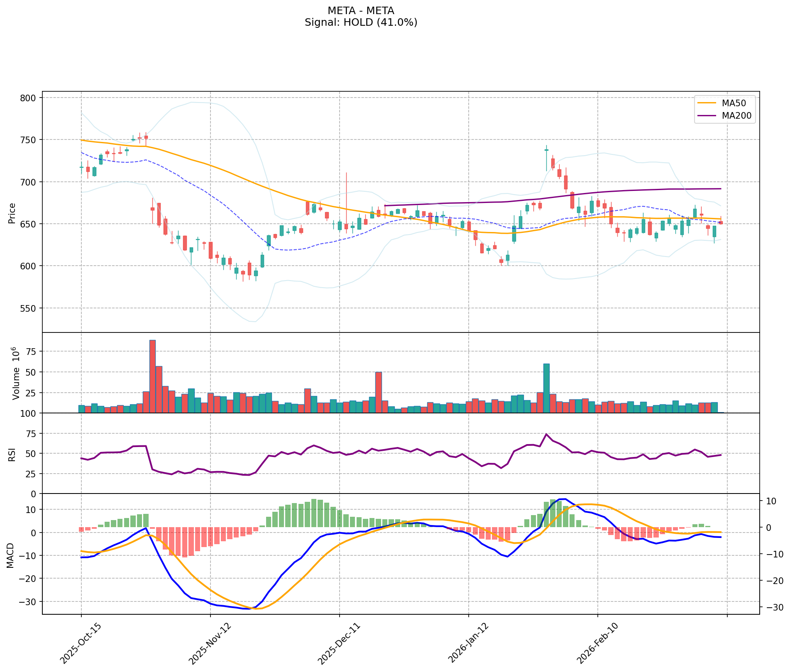Click the RSI y-axis label
790x672 pixels.
click(12, 454)
